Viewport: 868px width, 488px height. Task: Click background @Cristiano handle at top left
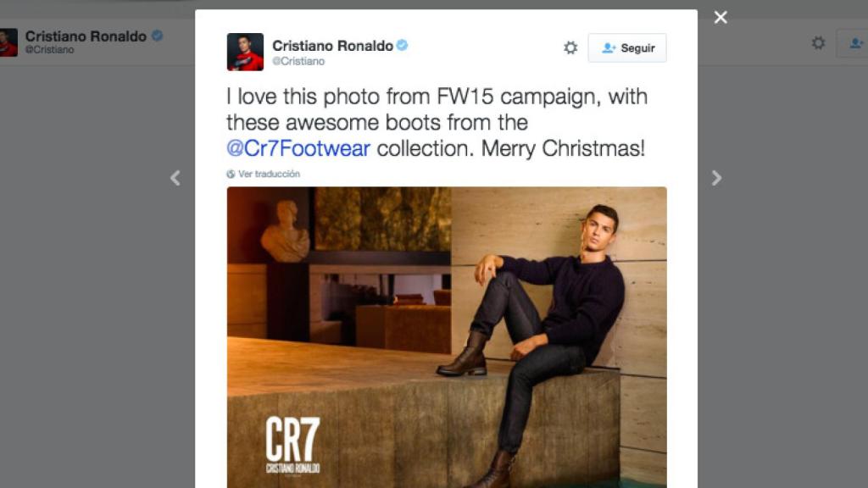click(50, 50)
